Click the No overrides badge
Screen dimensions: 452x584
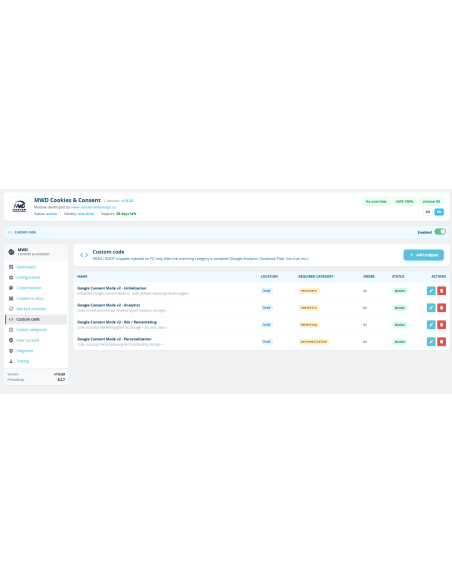click(x=376, y=201)
